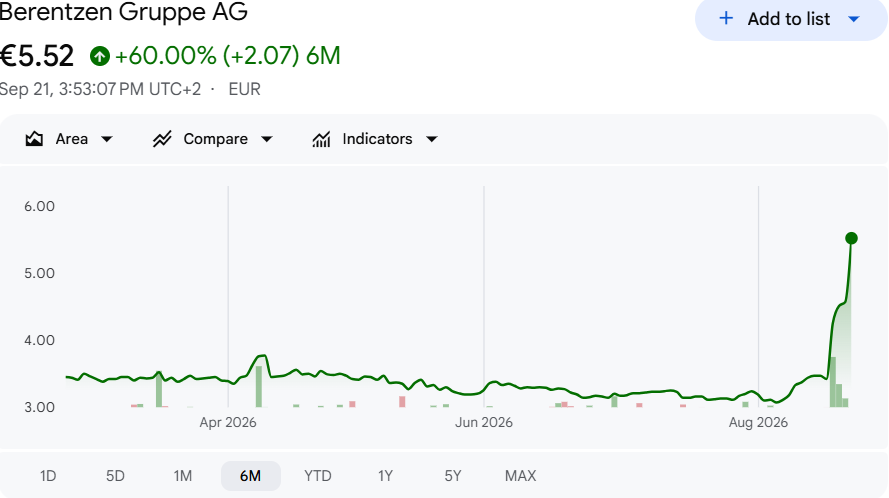
Task: Select the MAX time range
Action: (x=520, y=476)
